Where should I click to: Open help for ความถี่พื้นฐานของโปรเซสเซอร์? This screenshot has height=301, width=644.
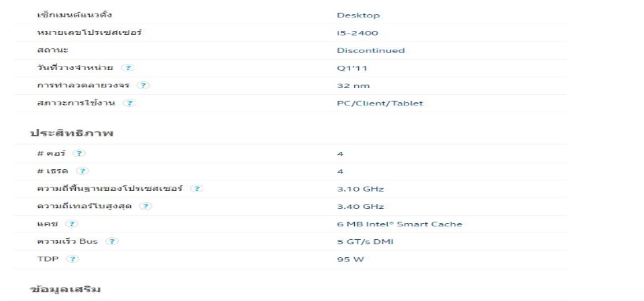coord(197,189)
